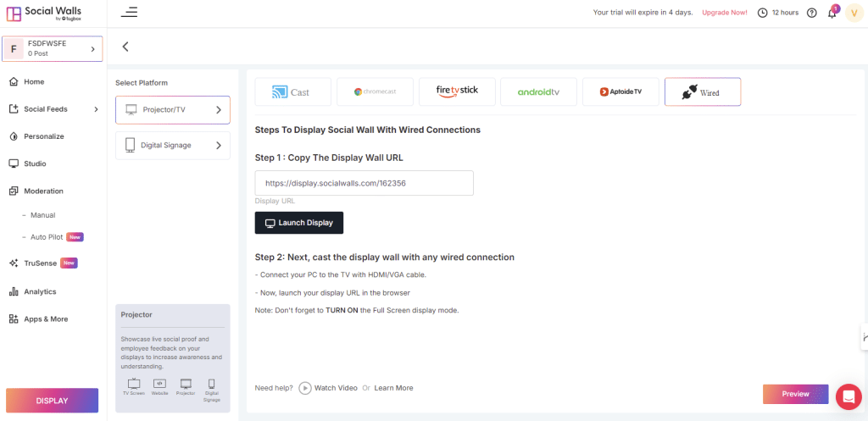Click the TruSense New badge
The image size is (868, 421).
click(x=69, y=263)
